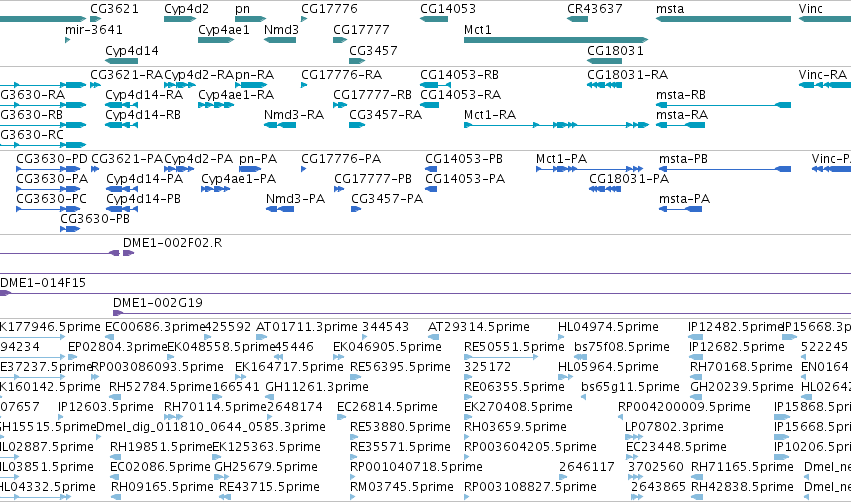The width and height of the screenshot is (851, 502).
Task: Click the pn gene arrow
Action: (250, 19)
